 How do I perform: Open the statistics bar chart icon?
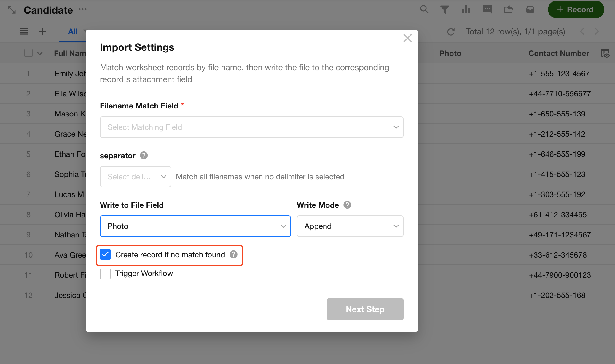pyautogui.click(x=466, y=9)
